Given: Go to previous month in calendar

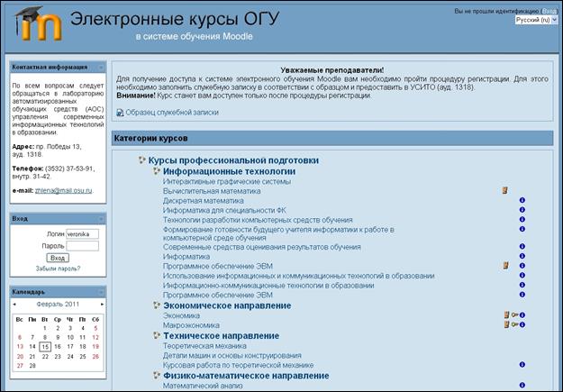Looking at the screenshot, I should [x=14, y=305].
